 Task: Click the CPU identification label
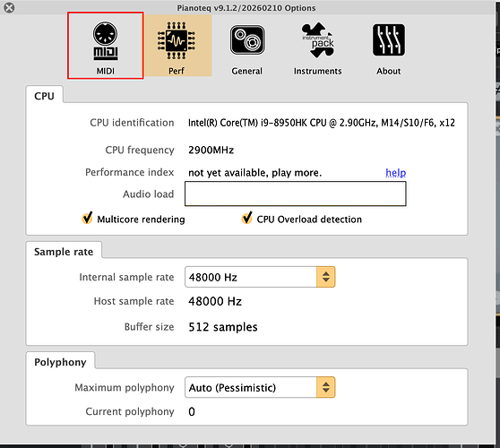tap(132, 123)
